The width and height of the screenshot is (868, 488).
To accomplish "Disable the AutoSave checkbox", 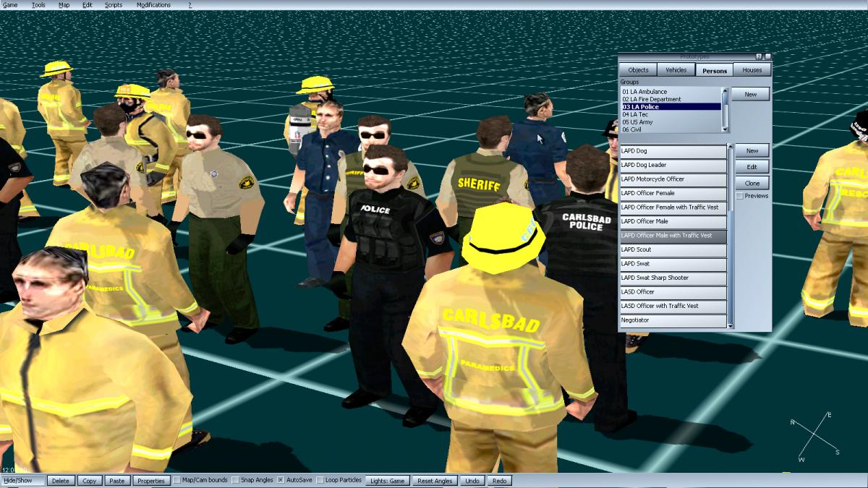I will tap(281, 481).
